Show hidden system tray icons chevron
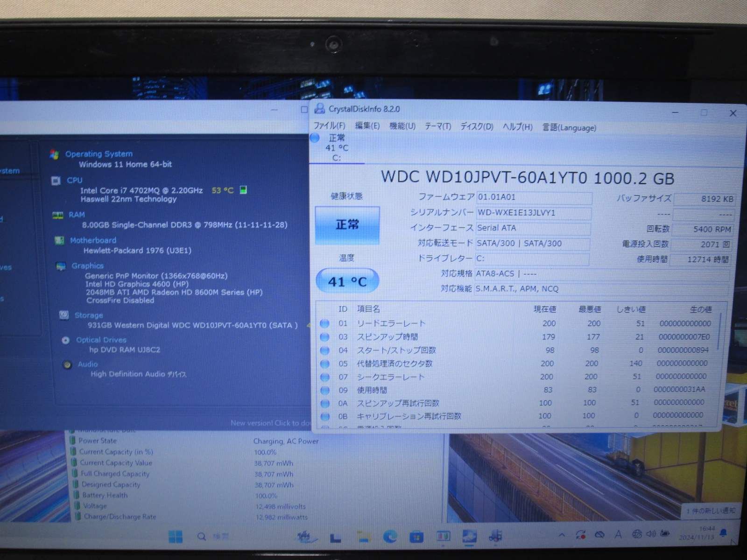The height and width of the screenshot is (560, 747). click(x=562, y=535)
